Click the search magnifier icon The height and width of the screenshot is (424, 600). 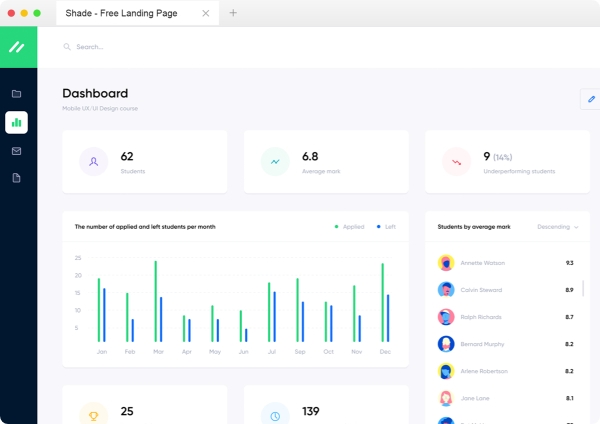(68, 47)
